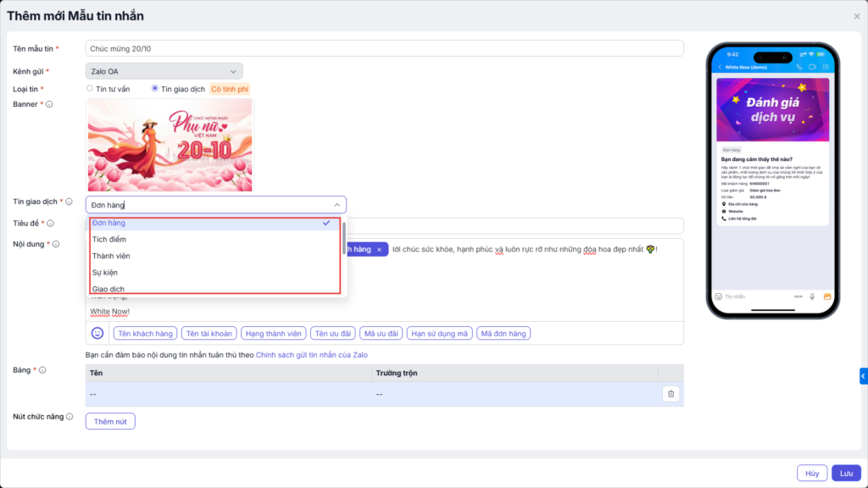The width and height of the screenshot is (868, 488).
Task: Insert Mã ưu đãi merge tag
Action: pos(381,334)
